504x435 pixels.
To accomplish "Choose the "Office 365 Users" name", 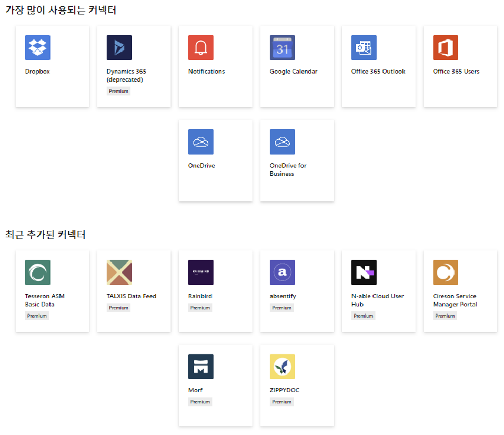I will coord(456,72).
